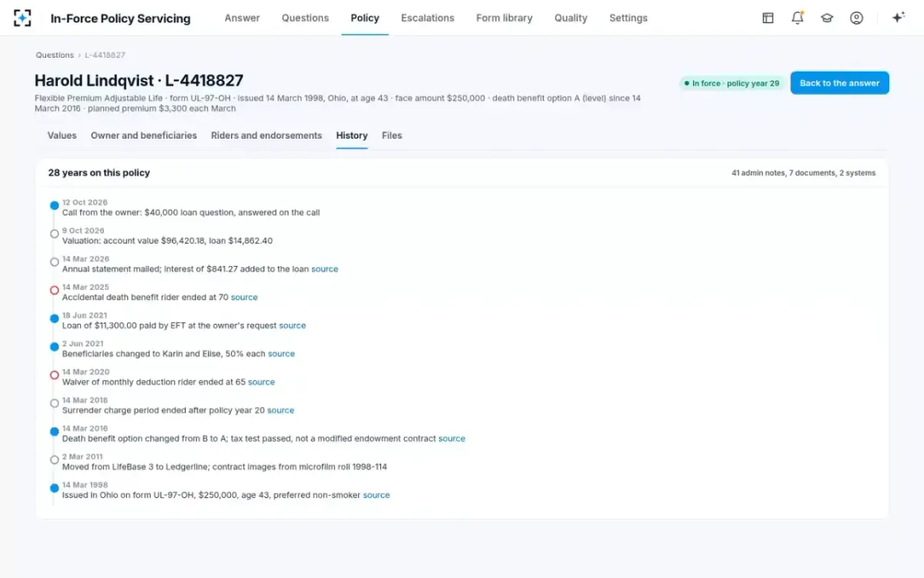View the Riders and endorsements tab
The image size is (924, 578).
click(x=266, y=136)
